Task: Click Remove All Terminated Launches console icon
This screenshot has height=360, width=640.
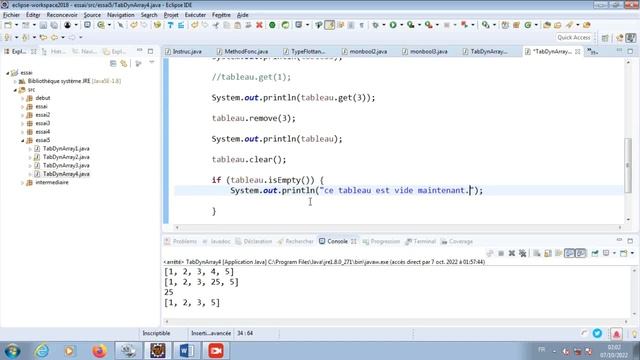Action: point(523,253)
